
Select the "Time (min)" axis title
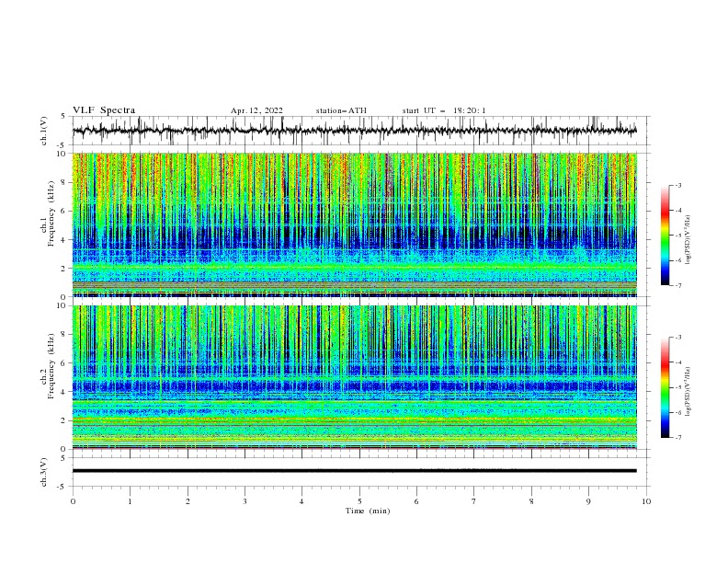coord(368,511)
